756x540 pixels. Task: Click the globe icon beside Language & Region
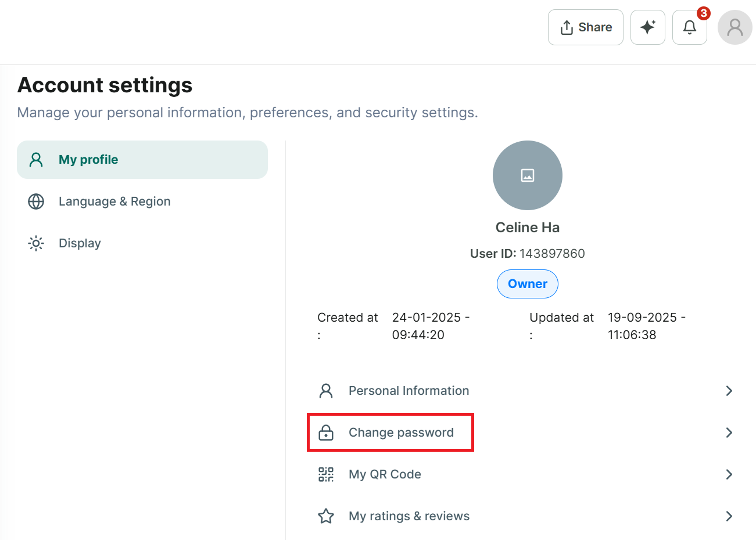36,201
